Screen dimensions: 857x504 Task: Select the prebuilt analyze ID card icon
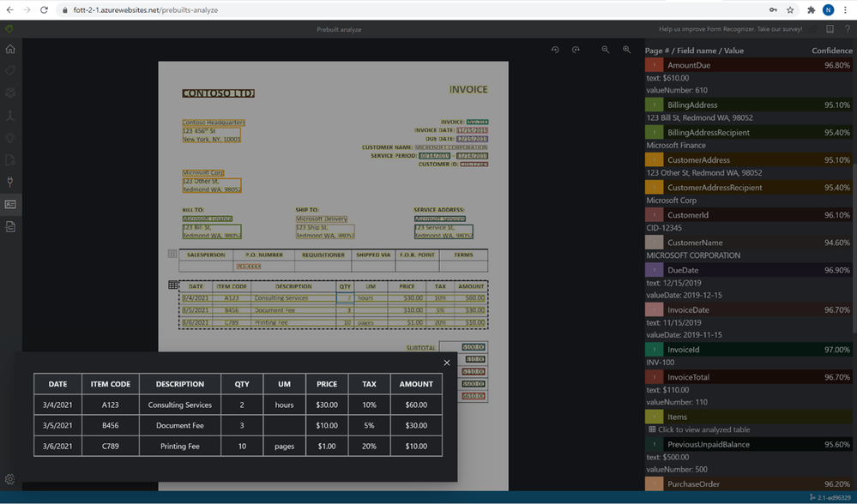(9, 204)
